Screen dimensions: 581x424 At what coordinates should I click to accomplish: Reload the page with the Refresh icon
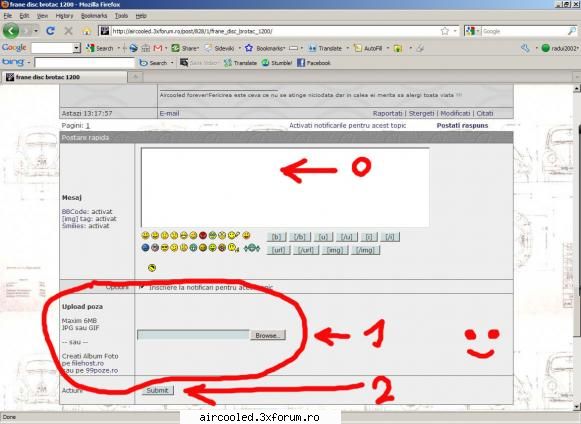50,31
